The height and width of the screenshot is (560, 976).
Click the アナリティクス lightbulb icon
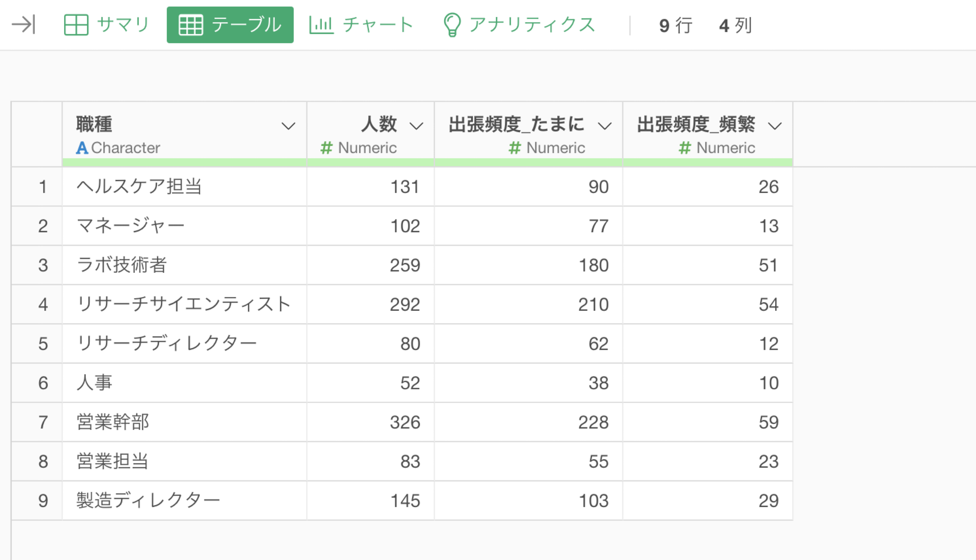[452, 24]
